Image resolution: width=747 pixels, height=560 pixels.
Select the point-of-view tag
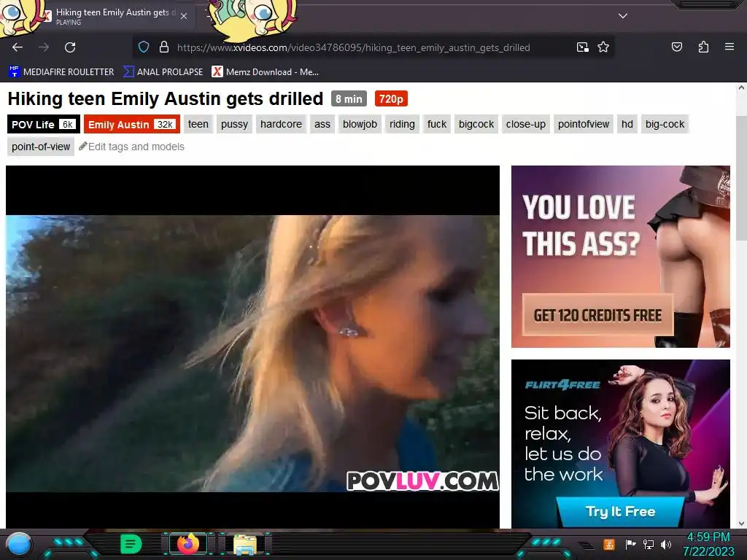[x=41, y=147]
